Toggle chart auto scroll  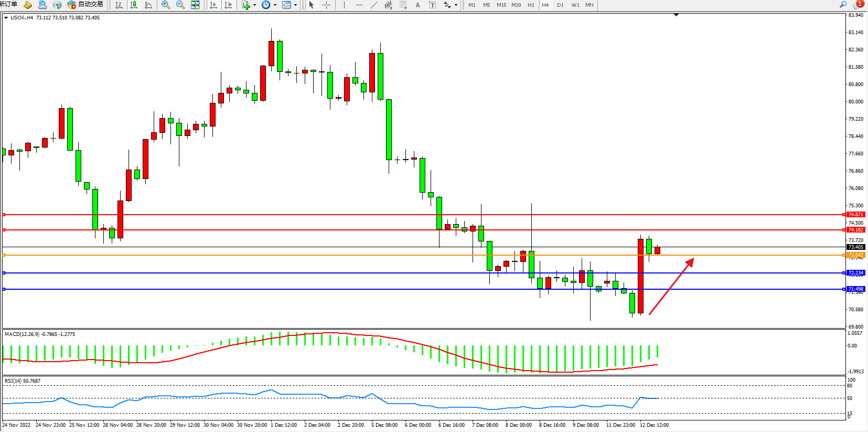click(213, 5)
